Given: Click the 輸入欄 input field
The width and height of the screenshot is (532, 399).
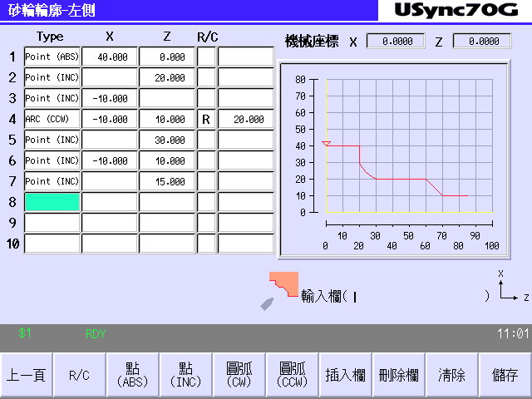Looking at the screenshot, I should [x=416, y=297].
